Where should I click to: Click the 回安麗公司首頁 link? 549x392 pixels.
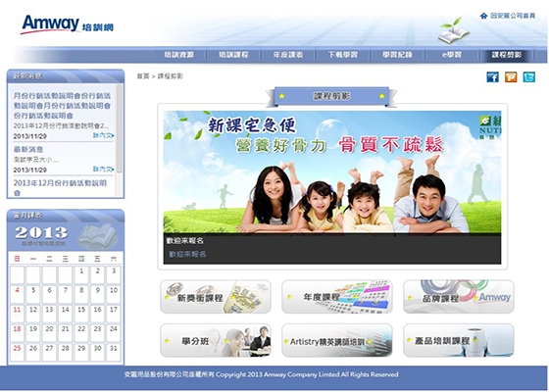[513, 16]
